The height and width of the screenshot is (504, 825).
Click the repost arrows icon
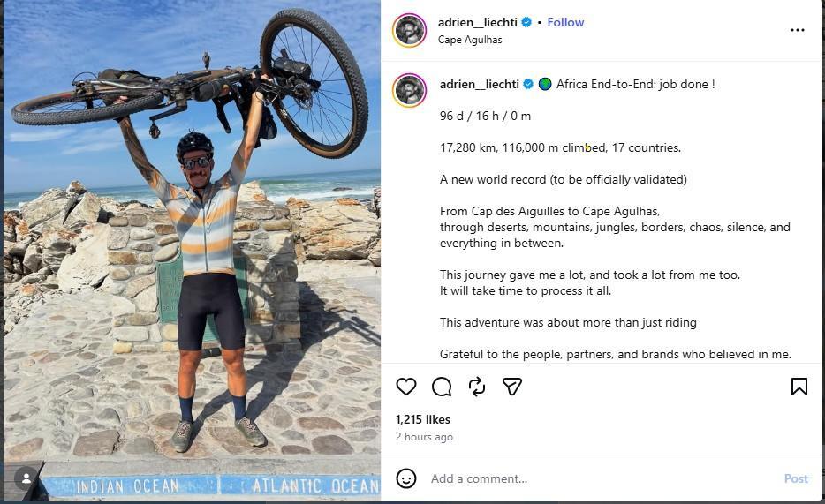477,387
